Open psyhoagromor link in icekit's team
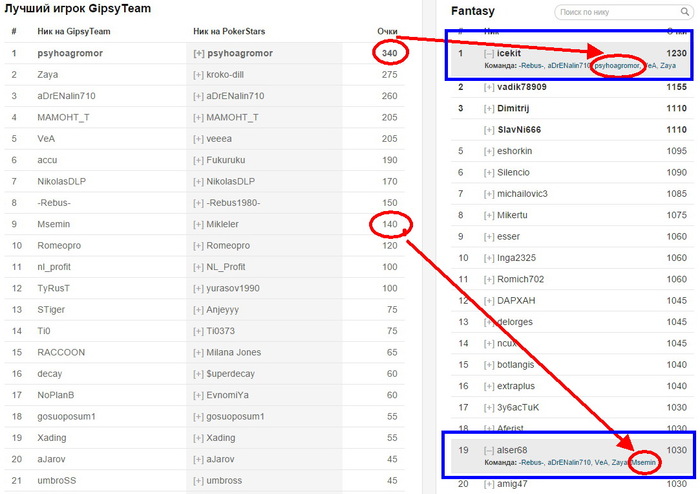Screen dimensions: 700x494 617,66
